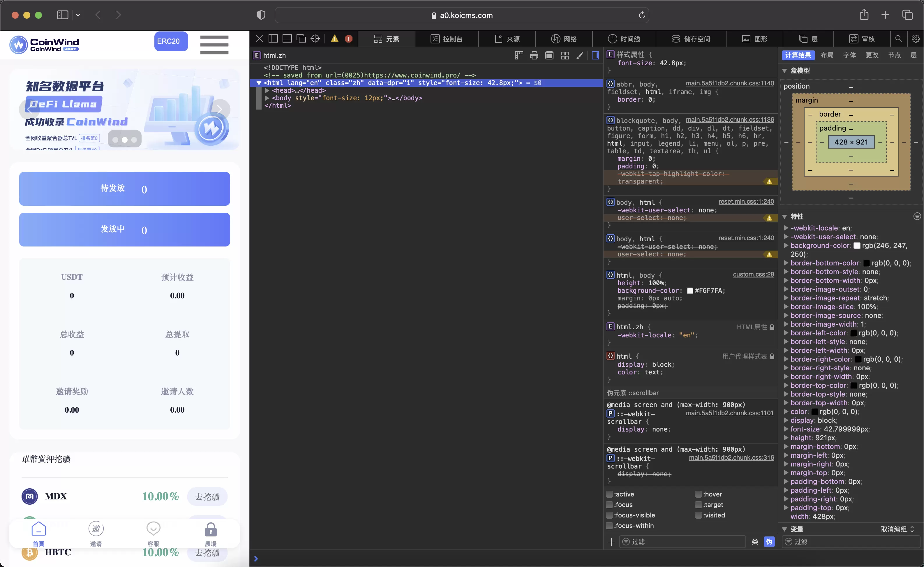Image resolution: width=924 pixels, height=567 pixels.
Task: Click the ERC20 button on page
Action: point(171,41)
